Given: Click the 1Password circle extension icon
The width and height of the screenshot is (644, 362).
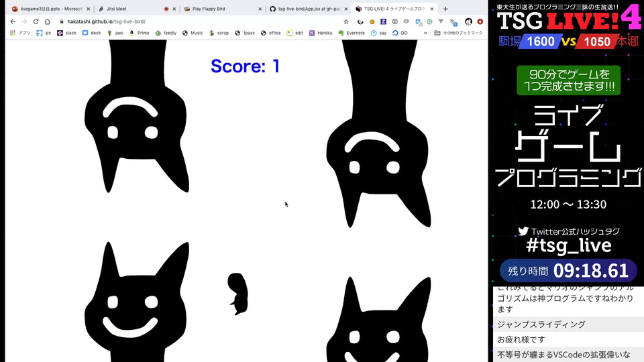Looking at the screenshot, I should (x=394, y=21).
